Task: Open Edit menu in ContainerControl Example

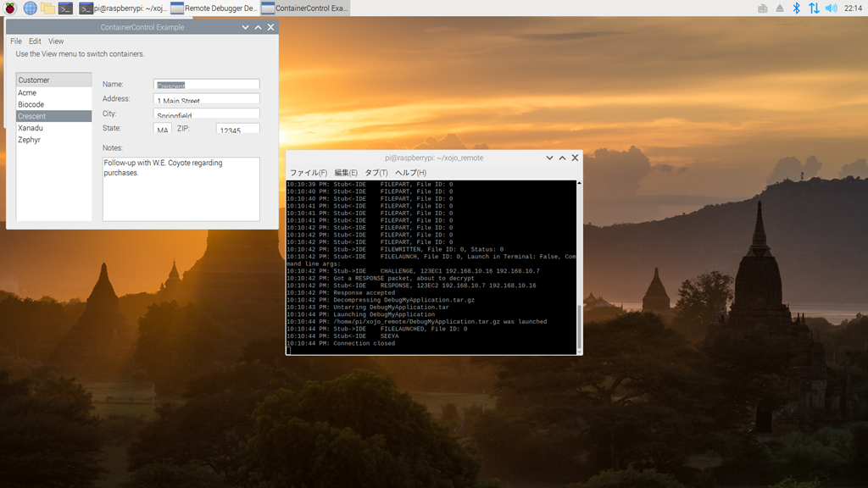Action: pyautogui.click(x=35, y=41)
